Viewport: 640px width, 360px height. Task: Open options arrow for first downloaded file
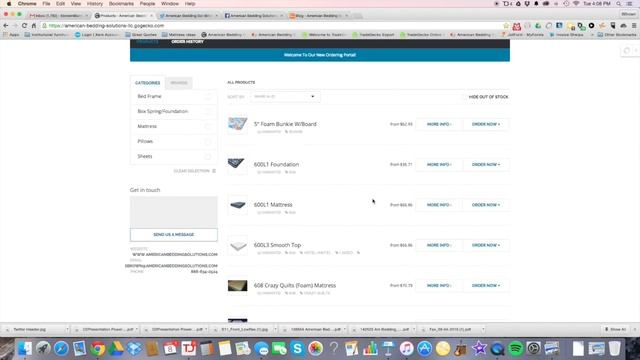67,329
